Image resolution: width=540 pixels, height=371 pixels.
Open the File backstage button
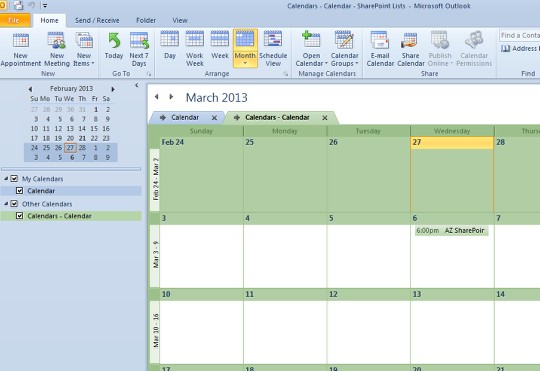coord(15,20)
